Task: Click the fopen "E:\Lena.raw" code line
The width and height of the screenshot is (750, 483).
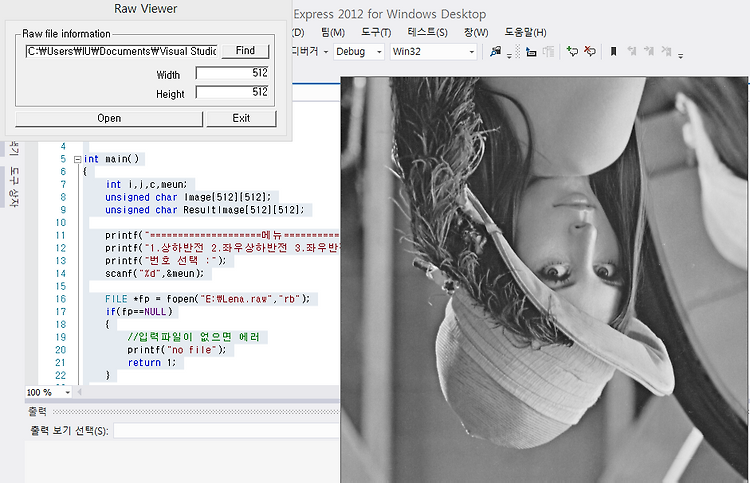Action: (208, 299)
